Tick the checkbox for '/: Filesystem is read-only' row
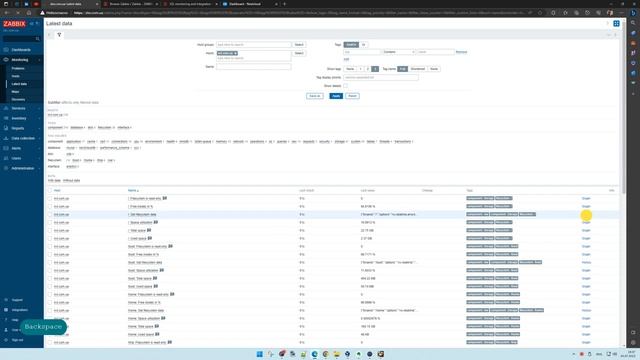This screenshot has width=640, height=360. 50,198
